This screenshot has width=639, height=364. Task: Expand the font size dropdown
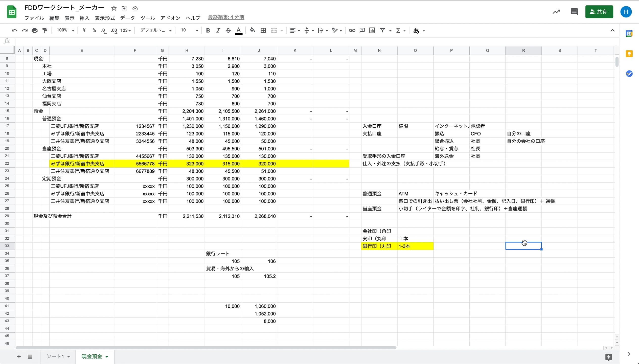click(x=197, y=30)
